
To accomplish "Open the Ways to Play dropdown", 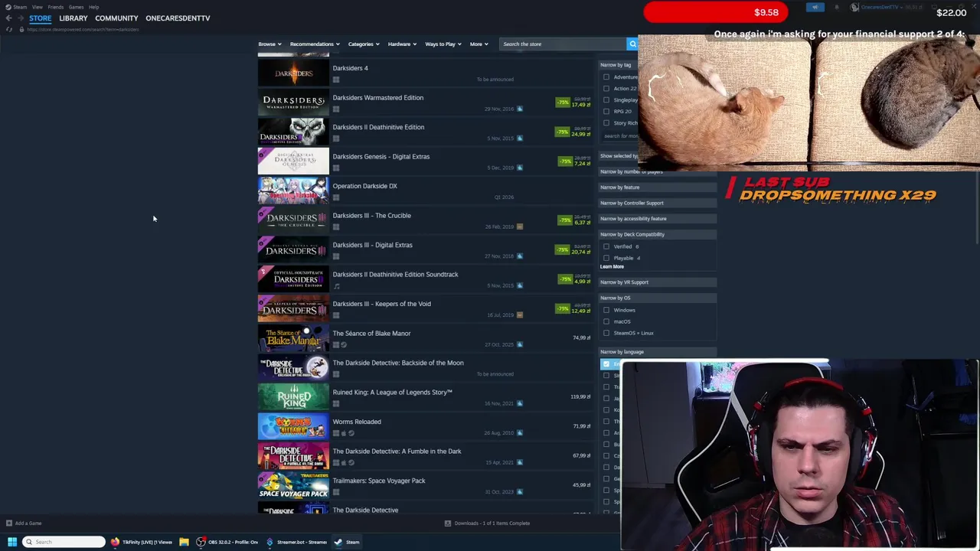I will pyautogui.click(x=443, y=44).
